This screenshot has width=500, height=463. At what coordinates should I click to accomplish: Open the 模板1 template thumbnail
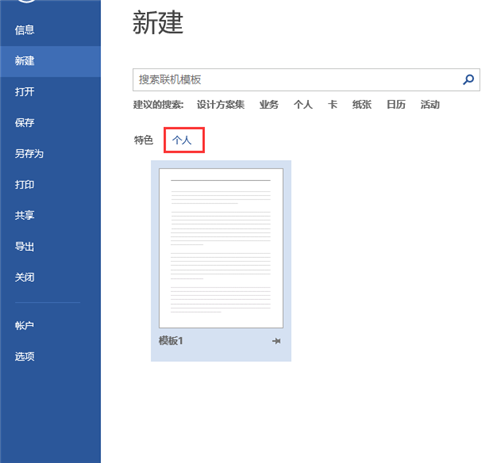pos(221,248)
